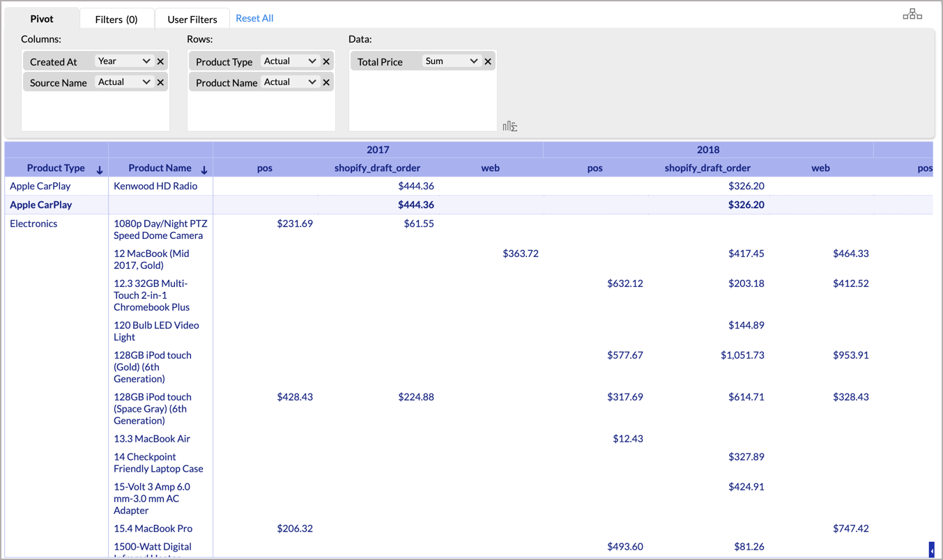Open the hierarchy view icon at top right
943x560 pixels.
912,15
